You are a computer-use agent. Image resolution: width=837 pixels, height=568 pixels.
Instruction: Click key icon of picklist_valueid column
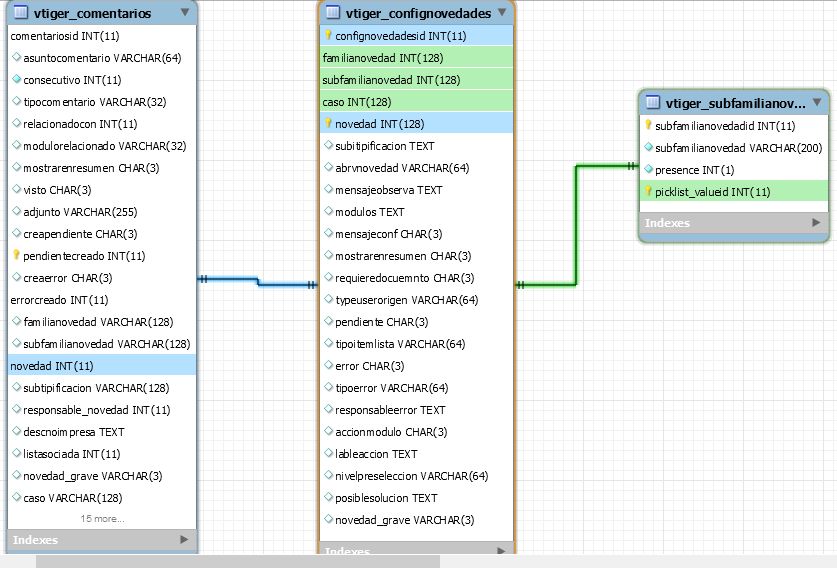tap(648, 191)
